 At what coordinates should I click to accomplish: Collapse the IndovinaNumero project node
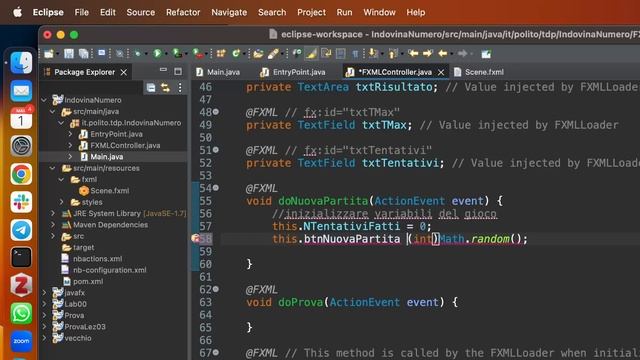click(x=44, y=100)
